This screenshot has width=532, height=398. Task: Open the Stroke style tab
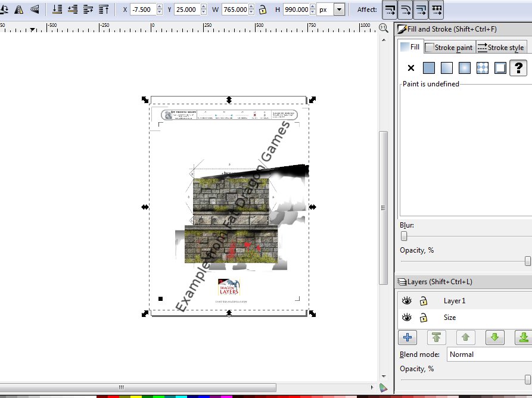tap(501, 48)
